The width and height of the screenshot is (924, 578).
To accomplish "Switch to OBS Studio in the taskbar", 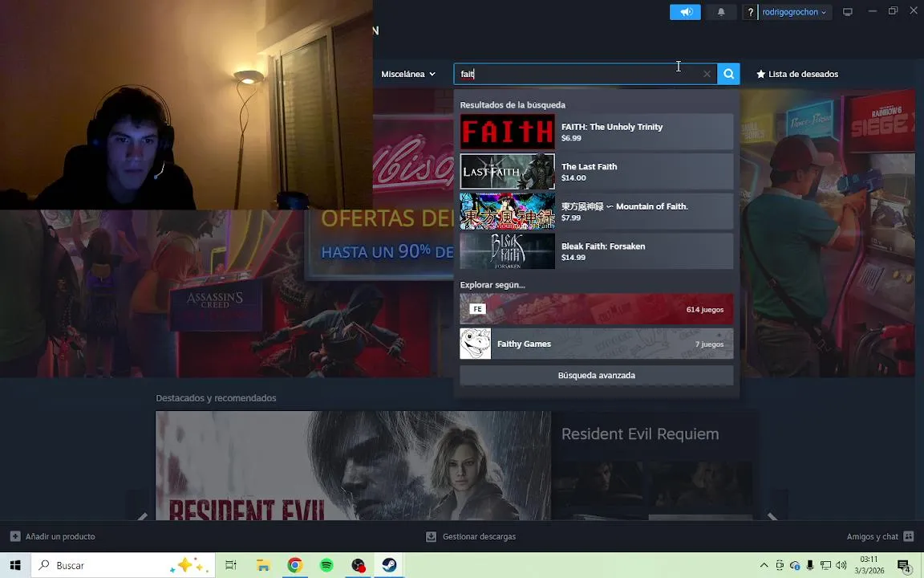I will 359,565.
